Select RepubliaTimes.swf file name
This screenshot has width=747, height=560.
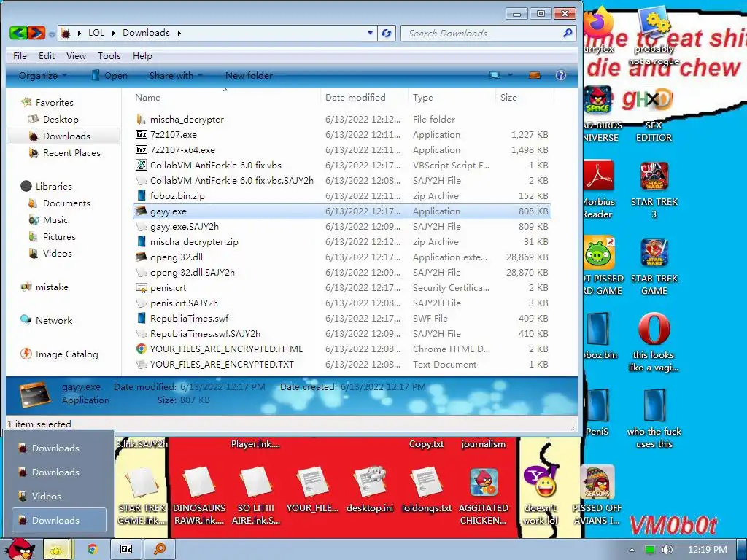tap(189, 318)
